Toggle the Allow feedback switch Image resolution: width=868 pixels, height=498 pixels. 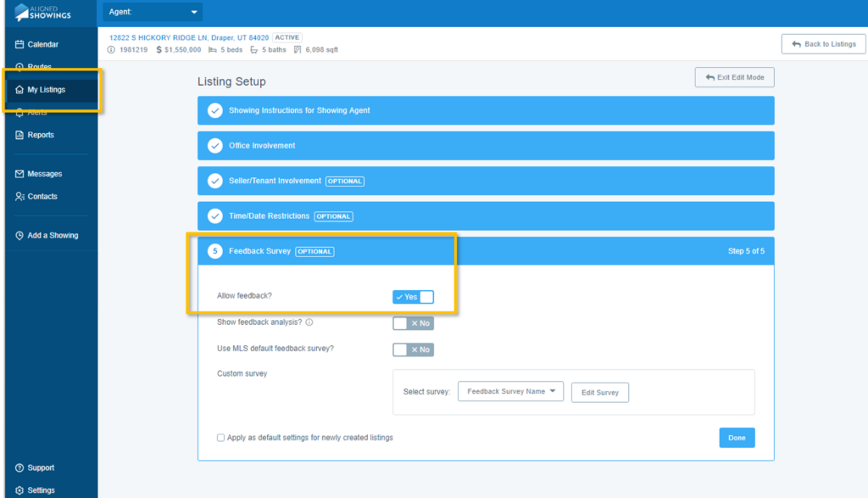point(413,297)
